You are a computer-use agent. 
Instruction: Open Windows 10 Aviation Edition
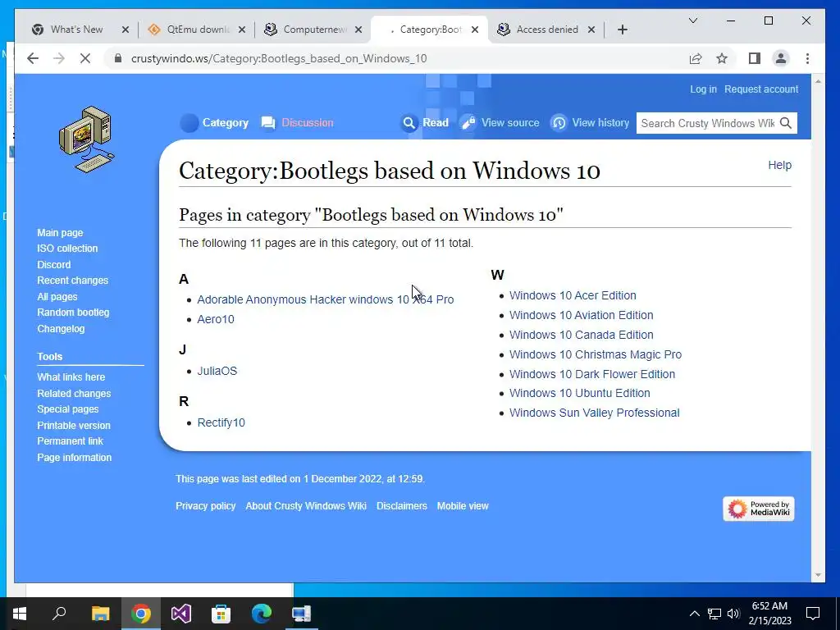pyautogui.click(x=582, y=315)
